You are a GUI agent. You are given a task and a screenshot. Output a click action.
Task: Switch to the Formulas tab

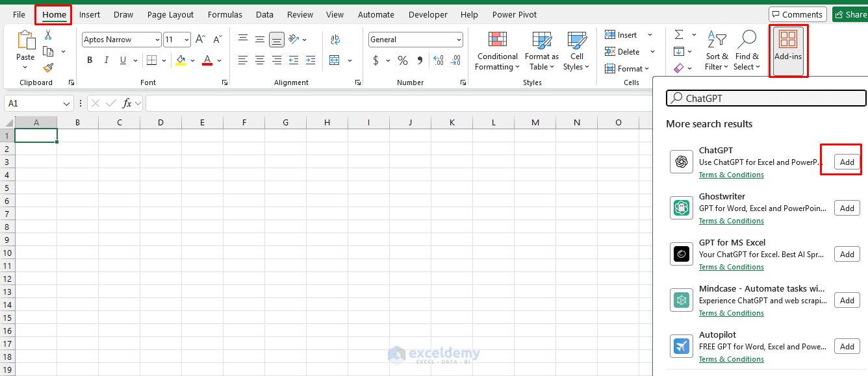[x=225, y=14]
